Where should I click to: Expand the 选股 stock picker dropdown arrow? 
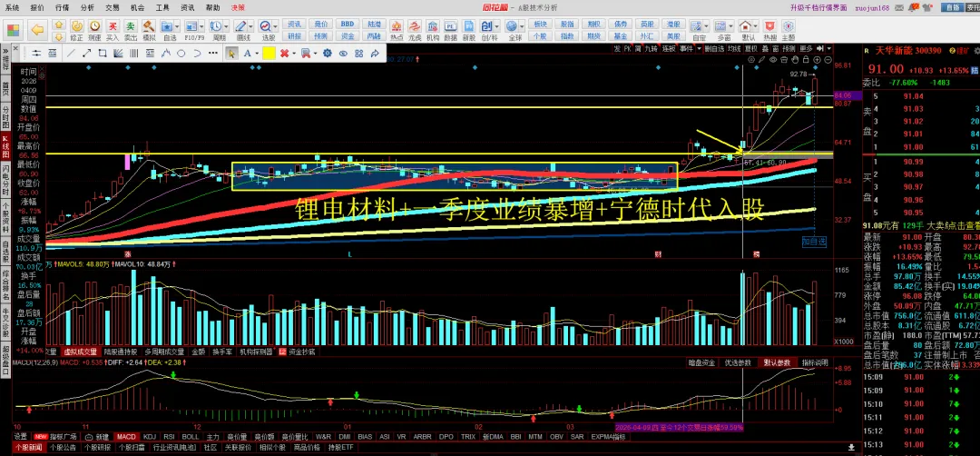(x=275, y=26)
